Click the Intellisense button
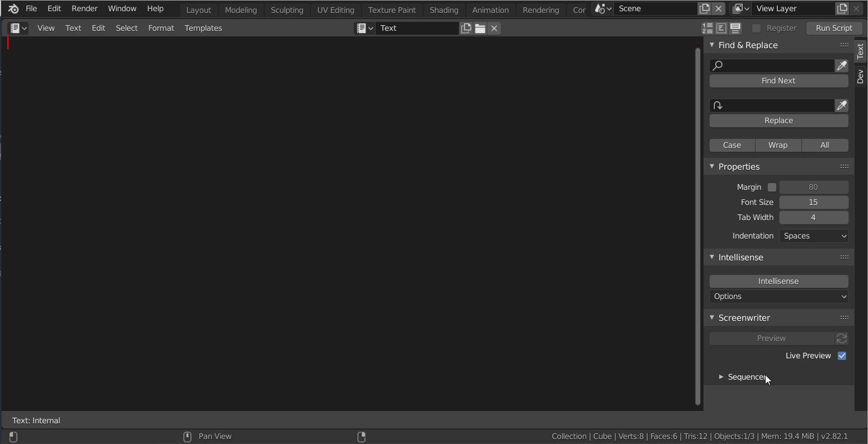Screen dimensions: 868x444 (x=779, y=281)
